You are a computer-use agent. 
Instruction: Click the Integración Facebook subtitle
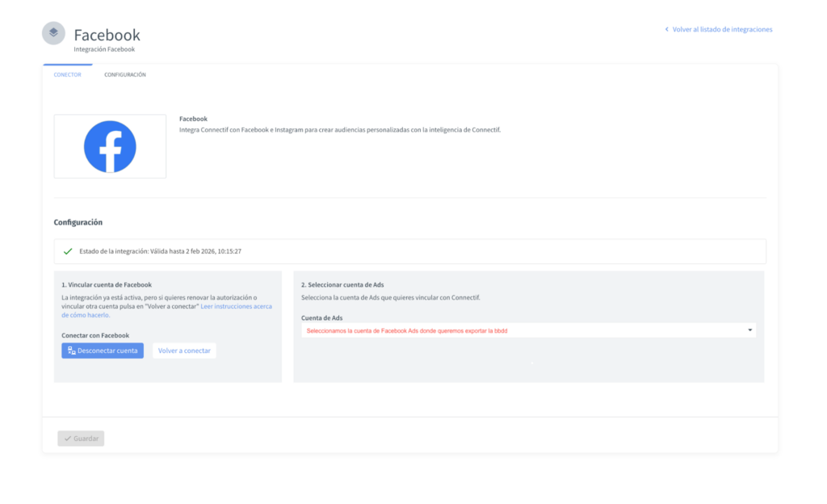(x=104, y=49)
